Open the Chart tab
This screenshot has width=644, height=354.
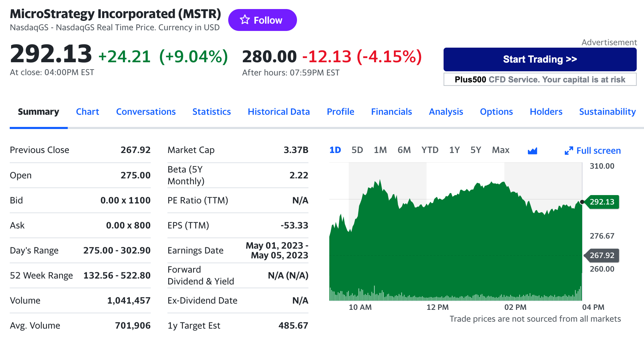pyautogui.click(x=88, y=112)
